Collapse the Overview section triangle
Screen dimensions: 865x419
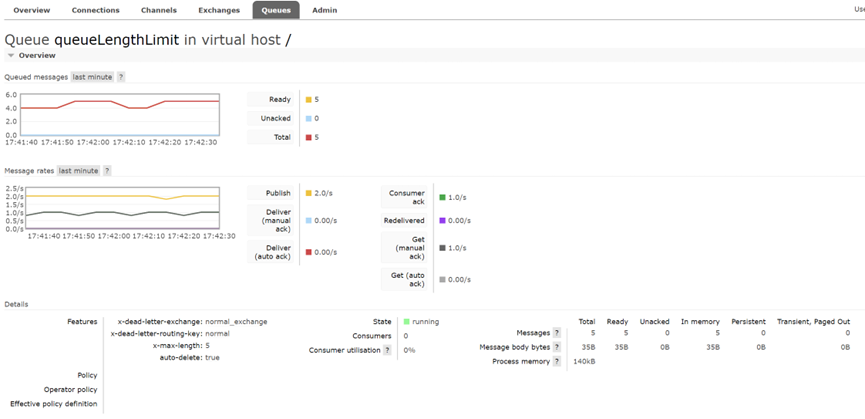tap(12, 56)
